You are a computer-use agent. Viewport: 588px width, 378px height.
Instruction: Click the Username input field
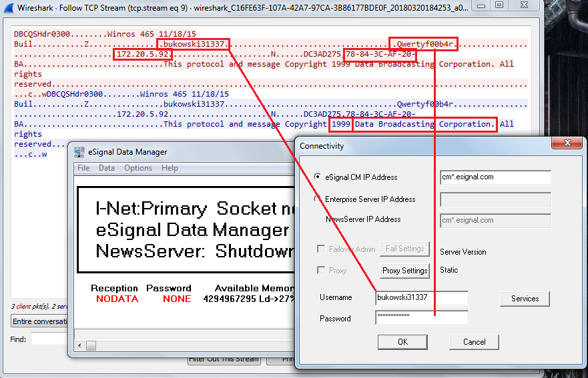422,298
